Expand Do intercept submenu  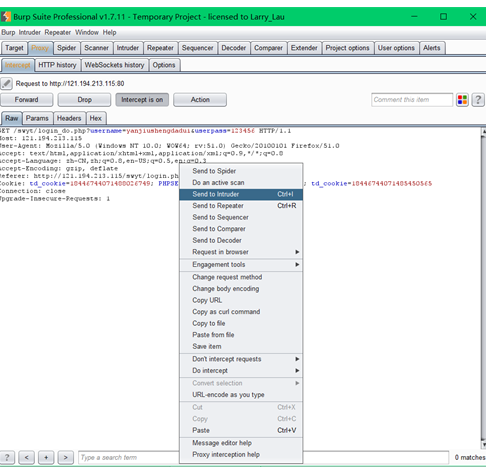241,371
